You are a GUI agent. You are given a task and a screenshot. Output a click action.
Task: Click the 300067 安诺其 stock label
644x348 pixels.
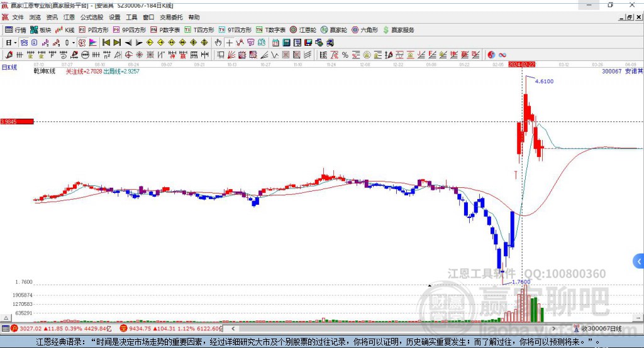[622, 71]
